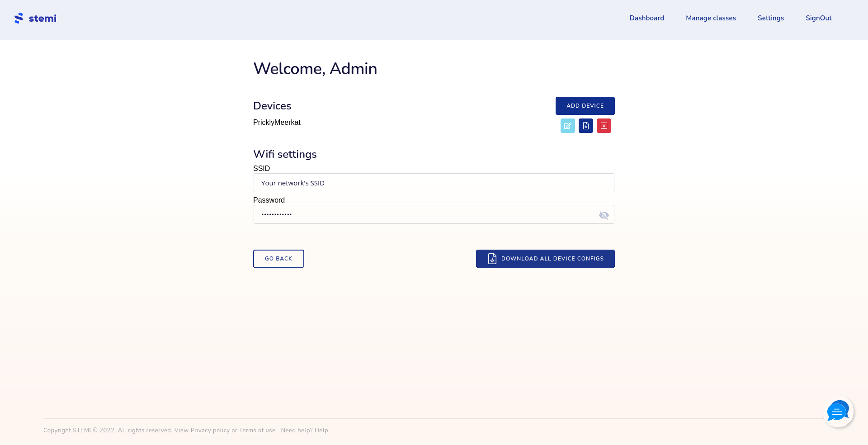Screen dimensions: 868x445
Task: Toggle password visibility eye icon
Action: 604,215
